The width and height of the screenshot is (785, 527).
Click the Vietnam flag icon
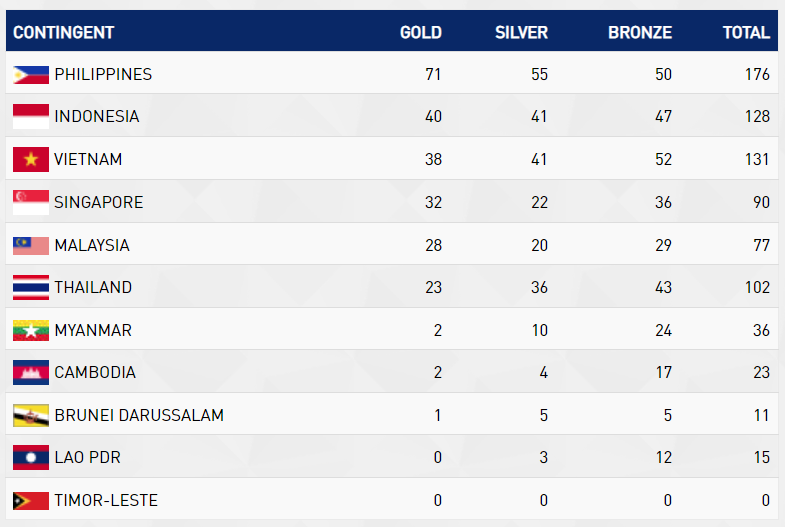tap(31, 159)
